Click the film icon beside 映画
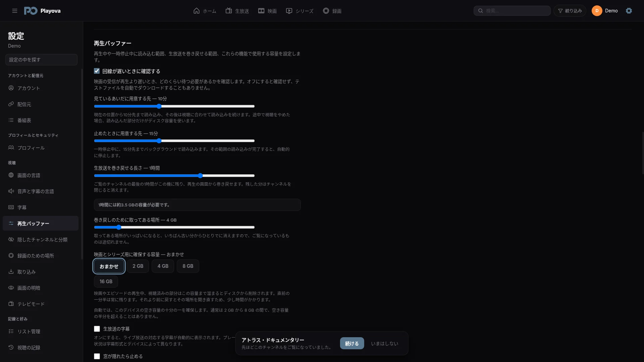644x362 pixels. 261,11
